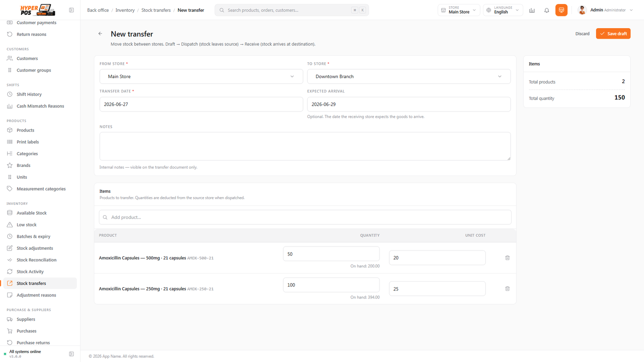Click the Return reasons icon
The image size is (644, 362).
coord(10,34)
